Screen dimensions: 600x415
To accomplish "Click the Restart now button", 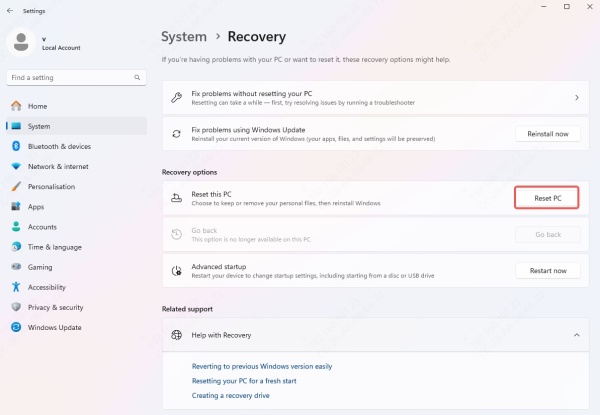I will point(548,271).
